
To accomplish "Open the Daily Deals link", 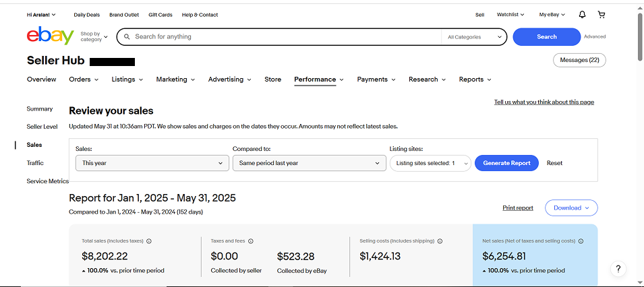I will click(x=87, y=15).
